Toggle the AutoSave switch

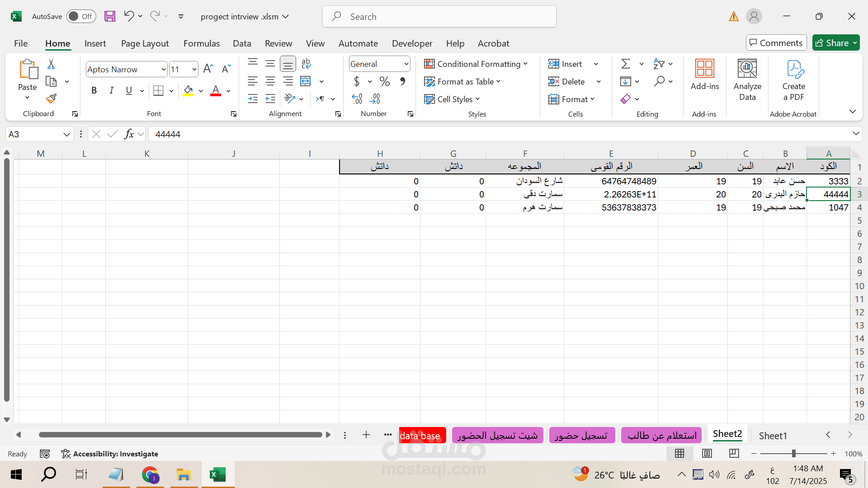[81, 16]
